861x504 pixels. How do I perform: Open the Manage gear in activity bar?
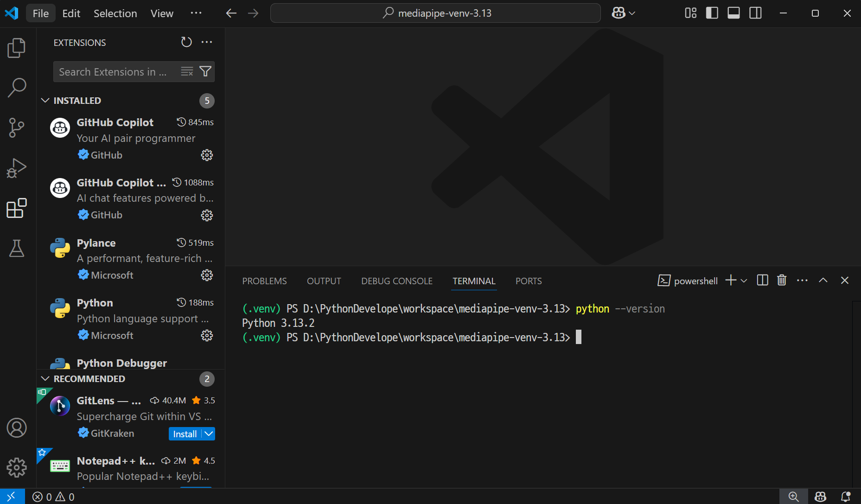[17, 468]
